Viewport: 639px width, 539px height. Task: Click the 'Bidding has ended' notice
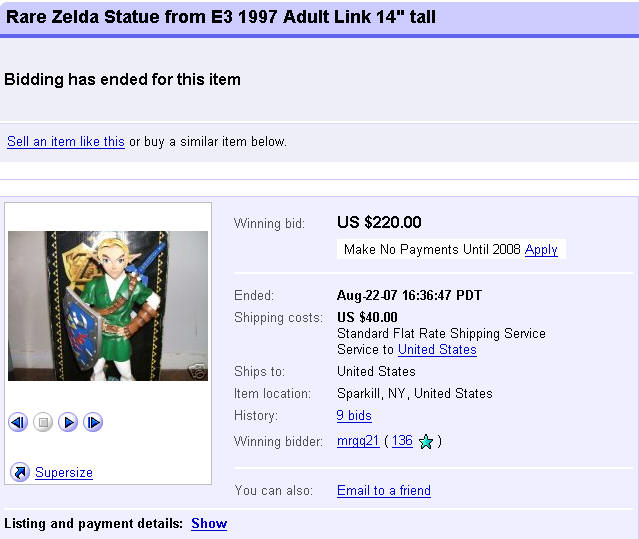tap(122, 79)
